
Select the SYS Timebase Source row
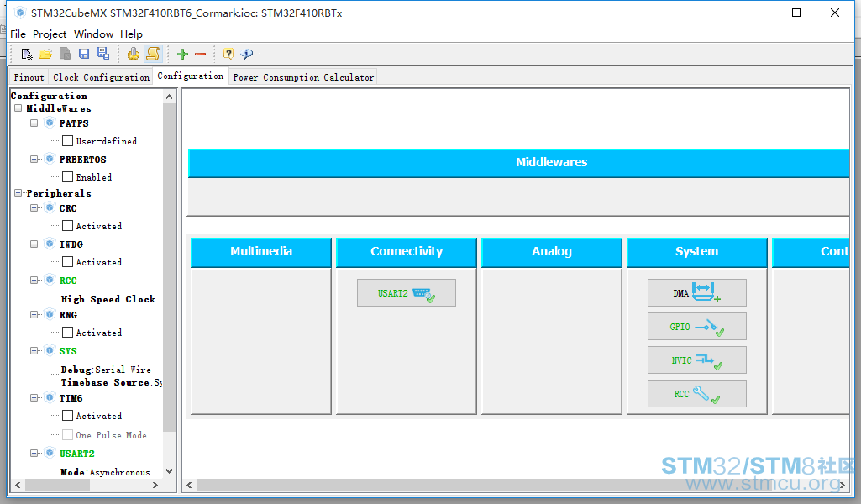pos(112,382)
